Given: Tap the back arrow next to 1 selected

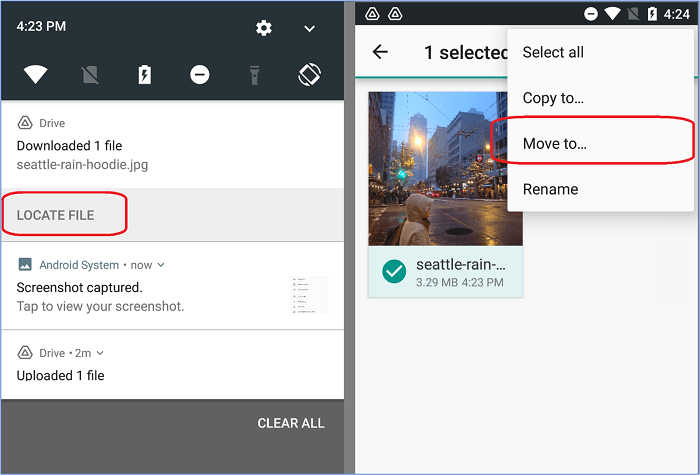Looking at the screenshot, I should tap(380, 52).
